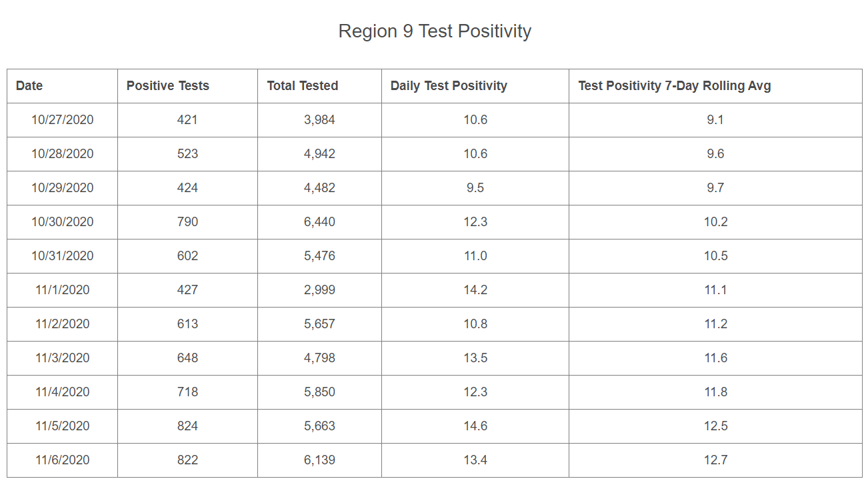
Task: Click daily positivity value 9.5
Action: tap(475, 188)
